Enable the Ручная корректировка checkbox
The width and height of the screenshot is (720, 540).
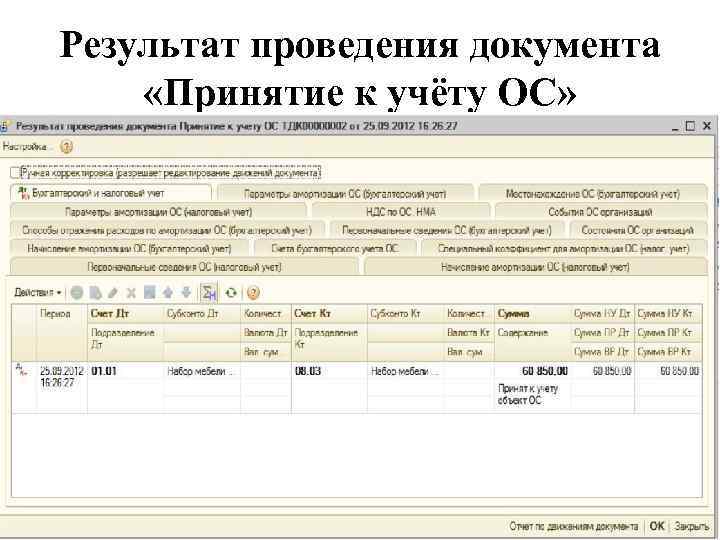[15, 173]
